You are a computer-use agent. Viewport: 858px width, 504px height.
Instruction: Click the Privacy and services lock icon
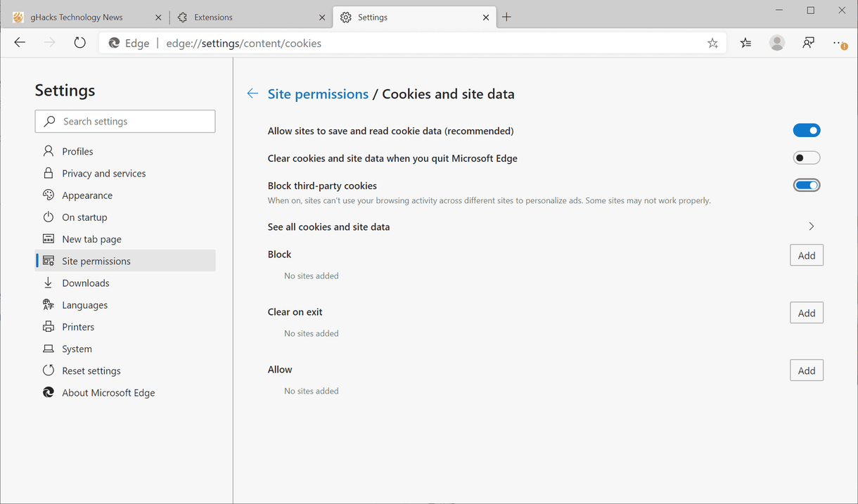coord(49,173)
